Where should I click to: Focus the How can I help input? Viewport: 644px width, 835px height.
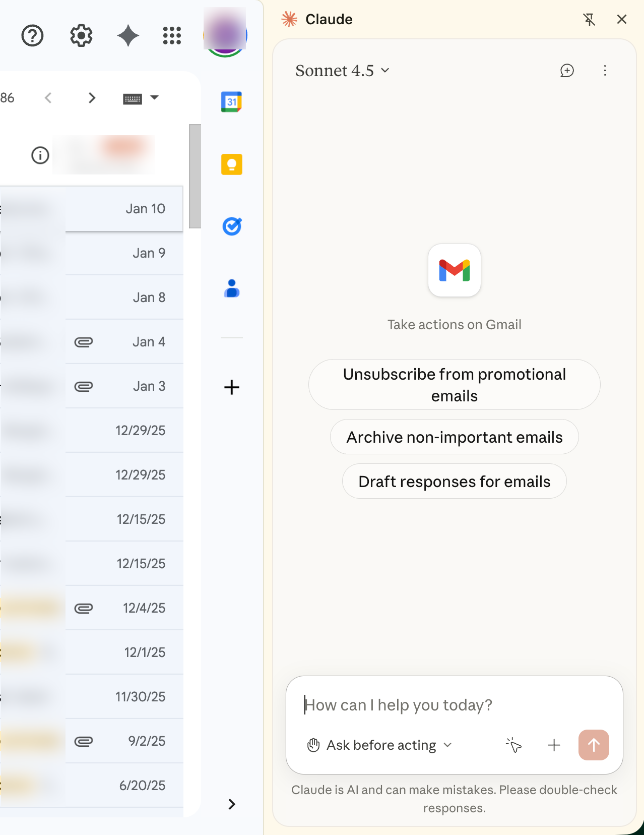pos(454,705)
